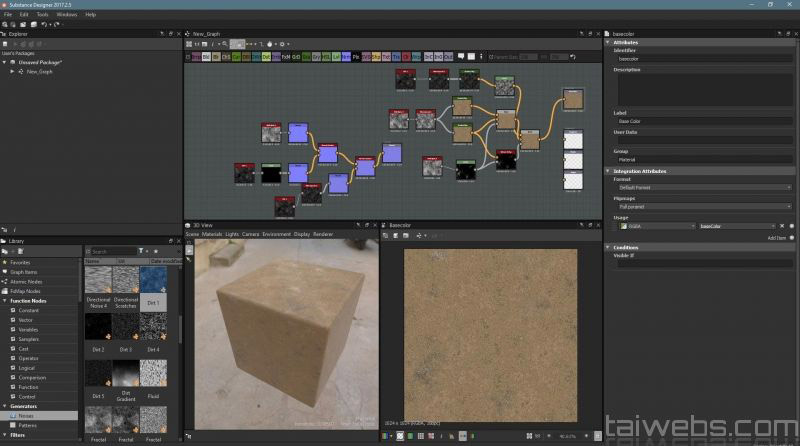Collapse the Generators category in Library
Screen dimensions: 800x446
[5, 406]
